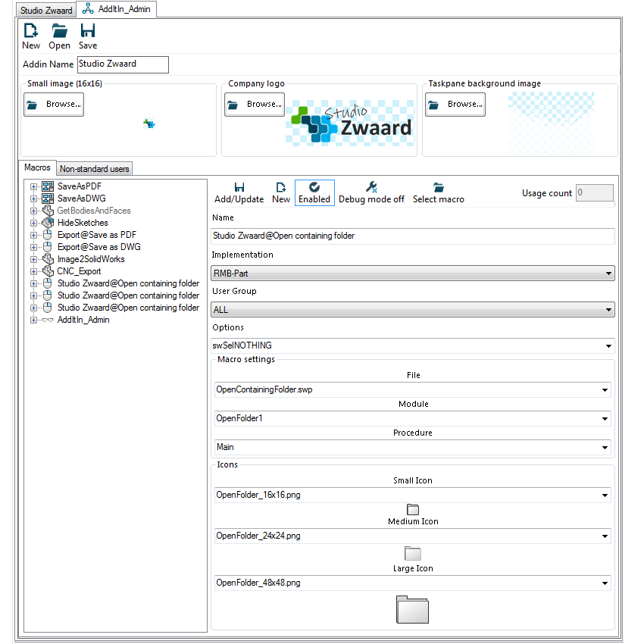Click the mouse icon for Export@Save as DWG
This screenshot has height=644, width=644.
(48, 247)
